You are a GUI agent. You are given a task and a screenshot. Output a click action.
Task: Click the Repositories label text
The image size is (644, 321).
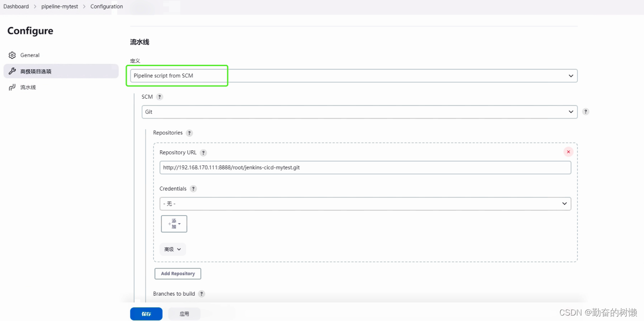[x=168, y=133]
